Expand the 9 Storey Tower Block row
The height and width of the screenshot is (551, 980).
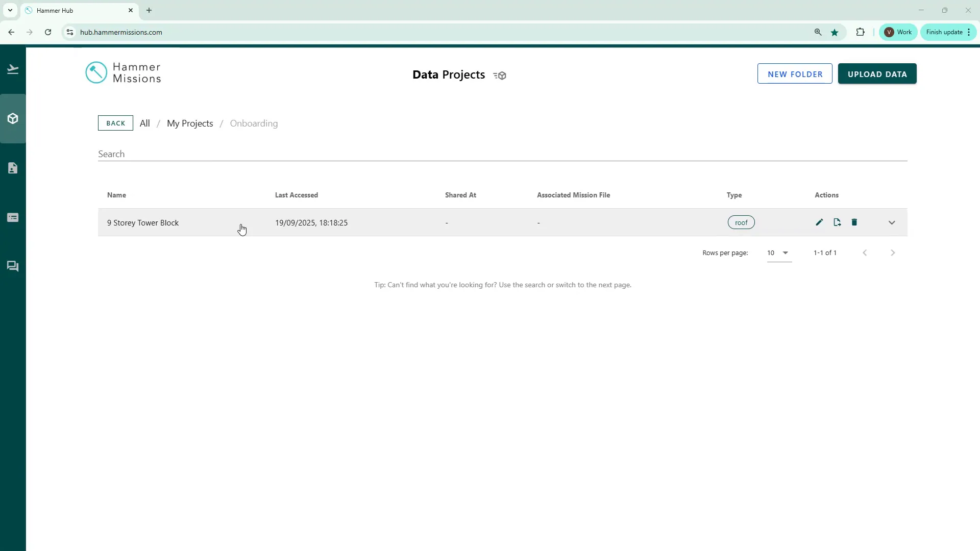[892, 223]
